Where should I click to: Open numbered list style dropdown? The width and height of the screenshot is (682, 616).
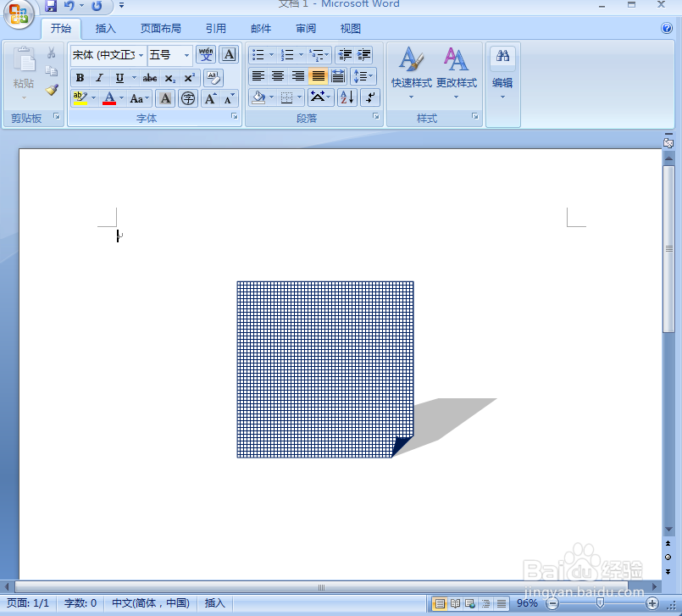click(x=301, y=55)
